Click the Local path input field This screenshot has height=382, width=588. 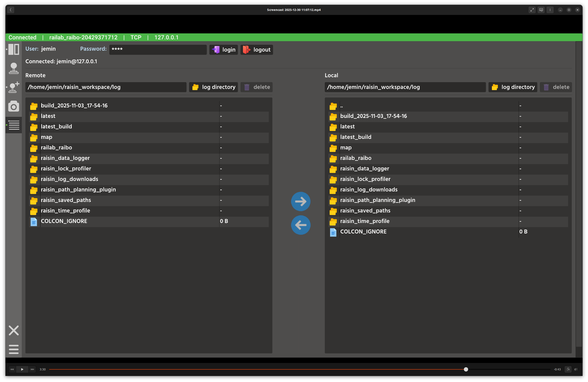point(405,87)
